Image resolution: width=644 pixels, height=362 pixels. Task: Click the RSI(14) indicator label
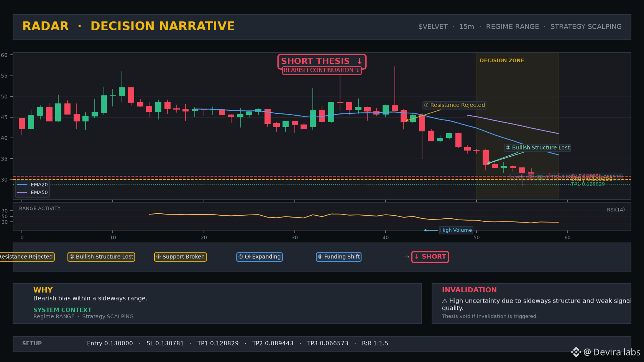pyautogui.click(x=616, y=210)
